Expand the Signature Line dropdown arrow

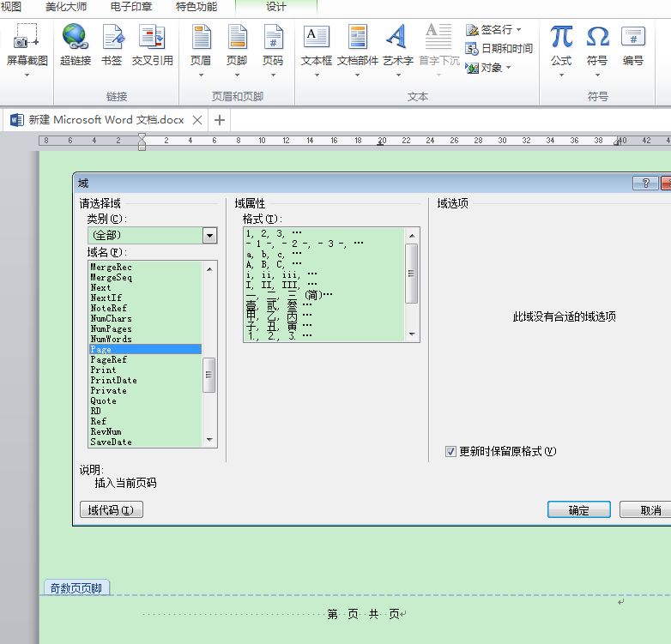[519, 29]
